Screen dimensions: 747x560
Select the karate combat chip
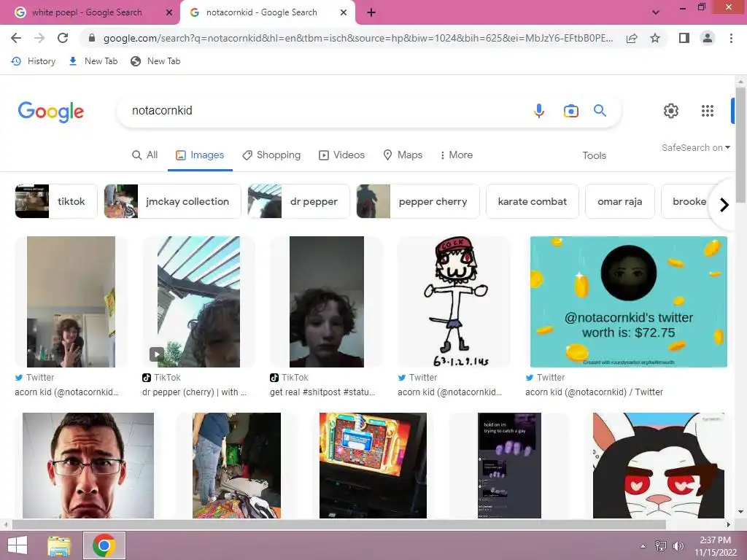point(532,201)
